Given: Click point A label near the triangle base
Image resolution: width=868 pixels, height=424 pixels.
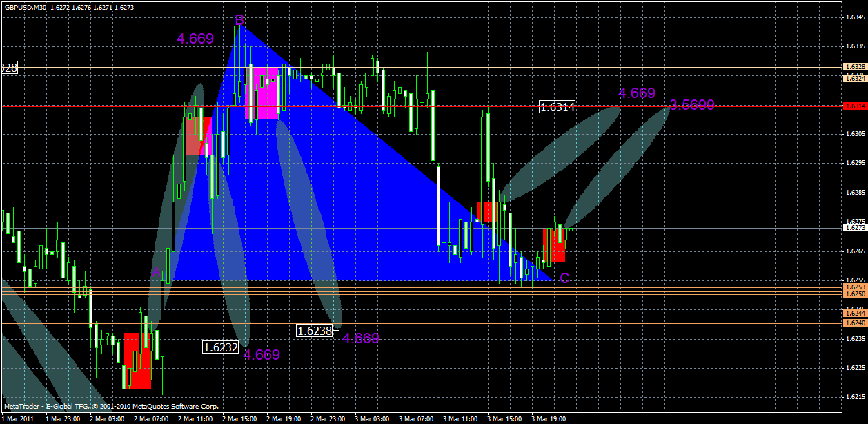Looking at the screenshot, I should pyautogui.click(x=157, y=272).
